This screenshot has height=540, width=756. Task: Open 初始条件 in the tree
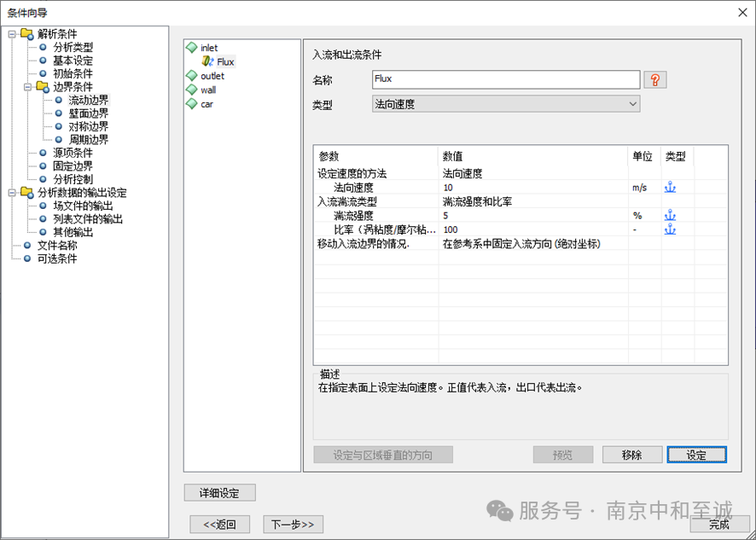click(x=73, y=73)
